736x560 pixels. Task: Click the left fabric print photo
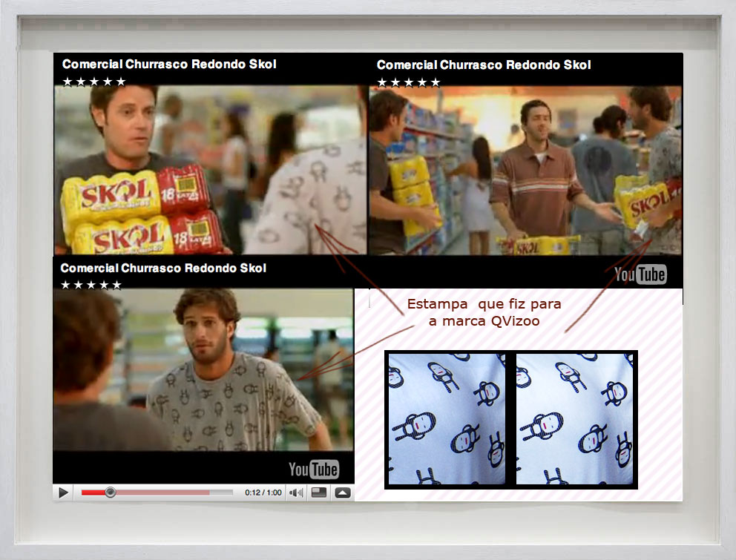[447, 419]
